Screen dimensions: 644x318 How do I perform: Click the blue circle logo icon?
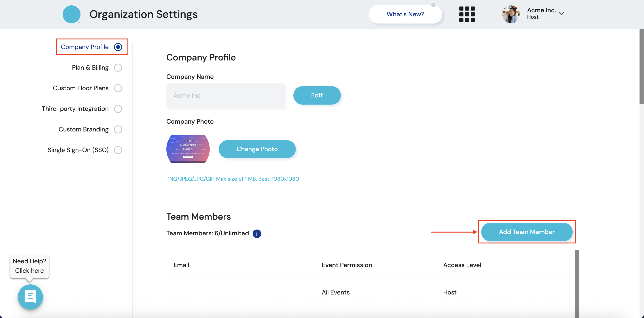coord(72,14)
